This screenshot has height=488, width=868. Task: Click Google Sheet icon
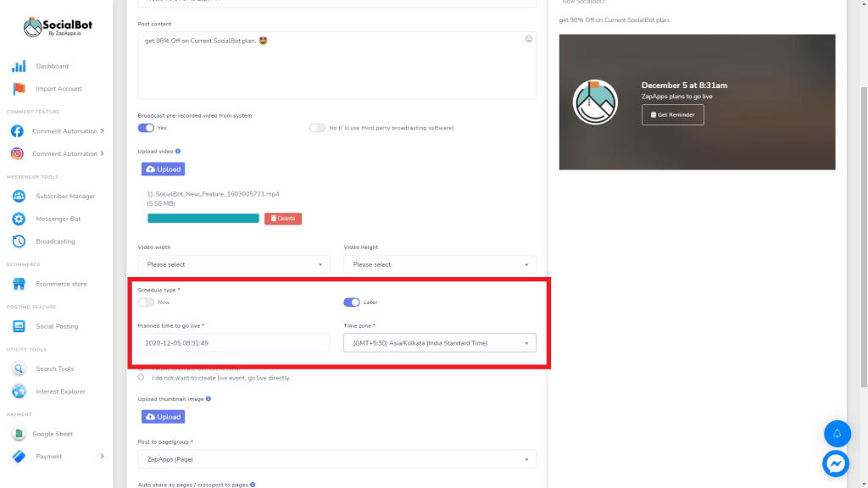point(19,434)
